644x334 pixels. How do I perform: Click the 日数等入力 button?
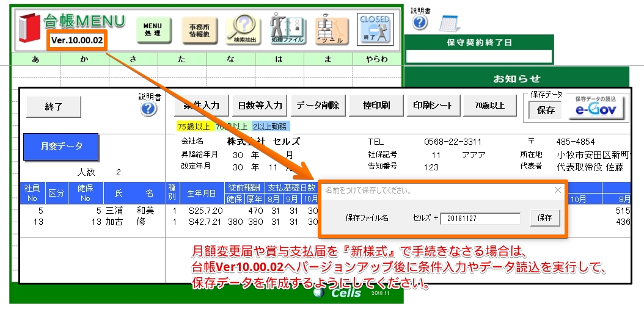tap(260, 106)
